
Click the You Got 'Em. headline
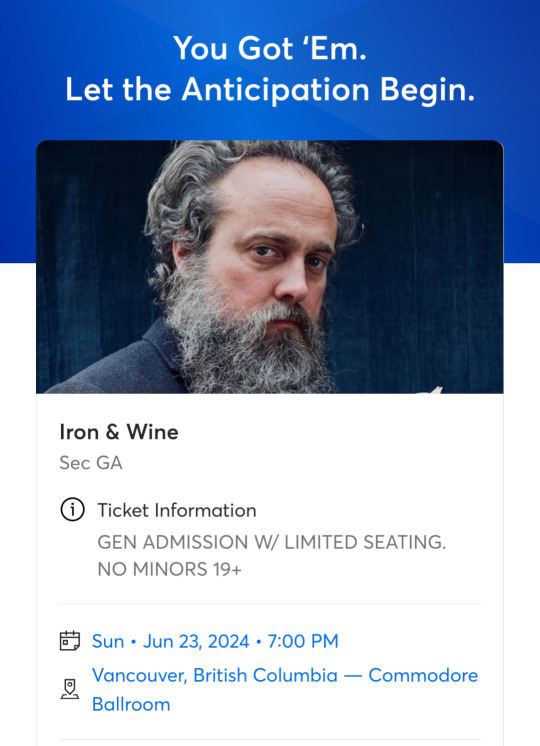coord(270,49)
